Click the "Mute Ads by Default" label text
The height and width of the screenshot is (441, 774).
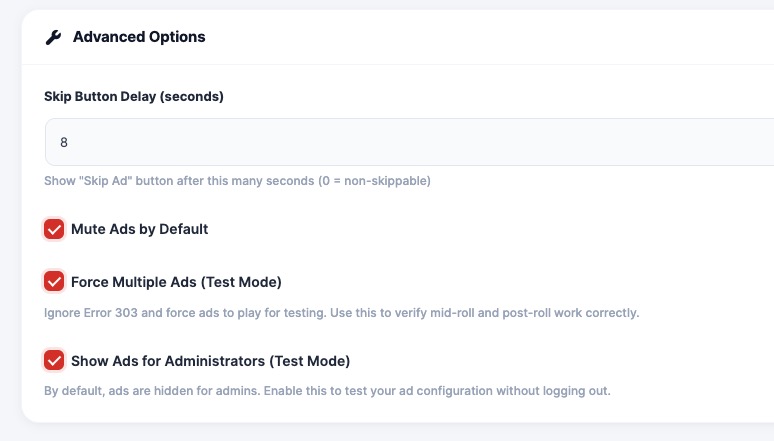click(x=139, y=229)
